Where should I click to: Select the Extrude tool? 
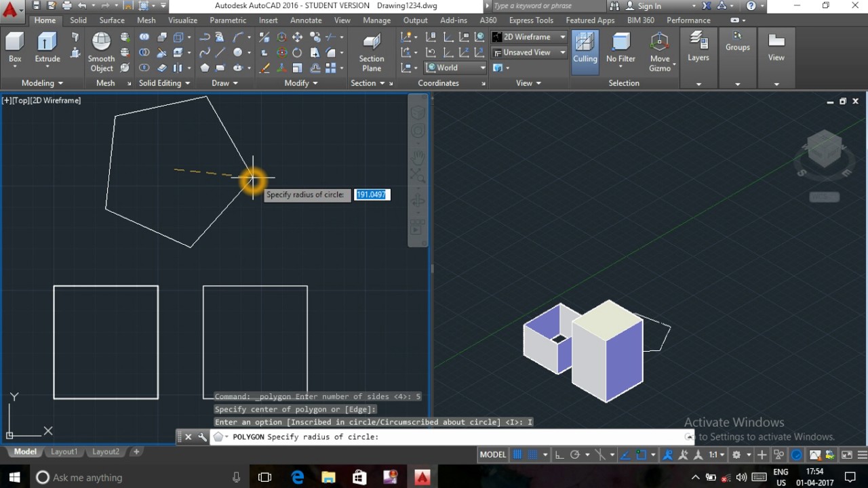click(47, 47)
